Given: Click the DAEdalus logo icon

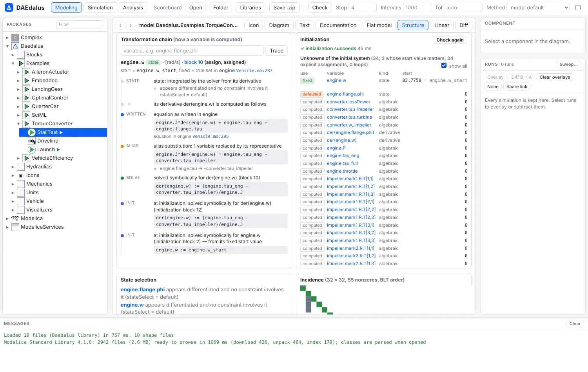Looking at the screenshot, I should click(9, 7).
